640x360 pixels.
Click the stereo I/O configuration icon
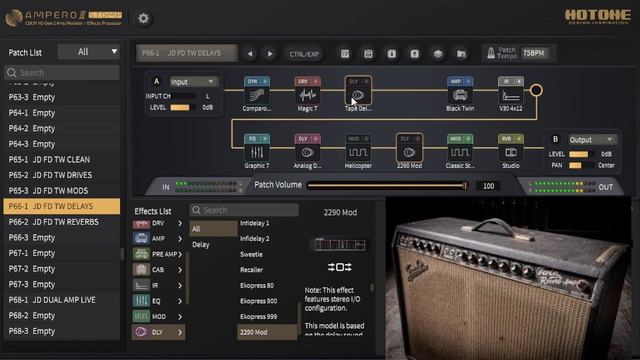point(340,267)
